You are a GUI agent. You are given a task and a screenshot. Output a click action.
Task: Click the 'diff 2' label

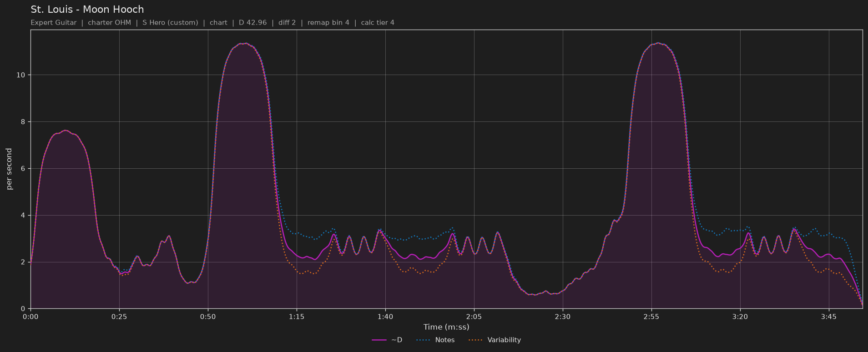(286, 23)
